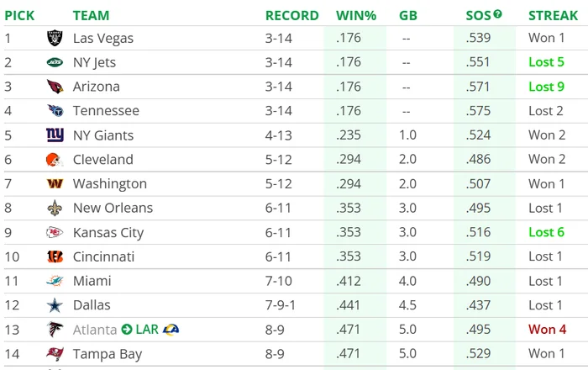
Task: Click the Miami Dolphins logo
Action: click(x=55, y=281)
